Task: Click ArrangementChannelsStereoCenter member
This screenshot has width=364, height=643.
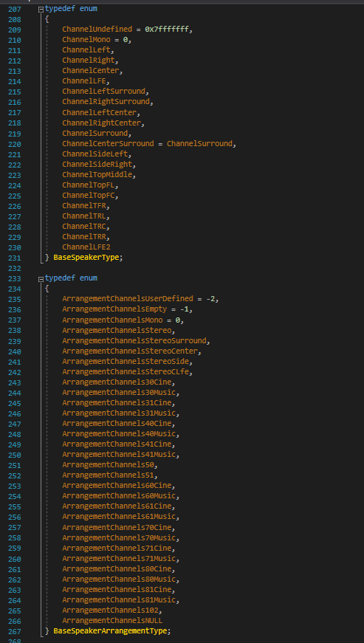Action: tap(130, 351)
